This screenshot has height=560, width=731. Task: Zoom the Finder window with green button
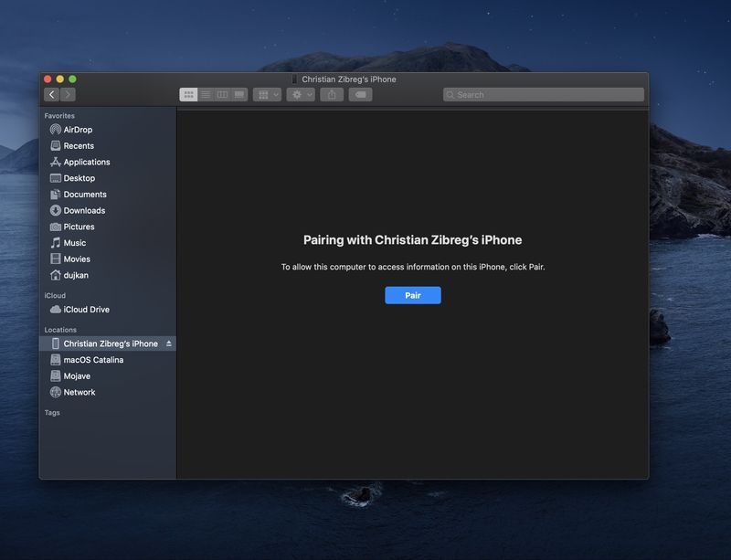(x=72, y=79)
